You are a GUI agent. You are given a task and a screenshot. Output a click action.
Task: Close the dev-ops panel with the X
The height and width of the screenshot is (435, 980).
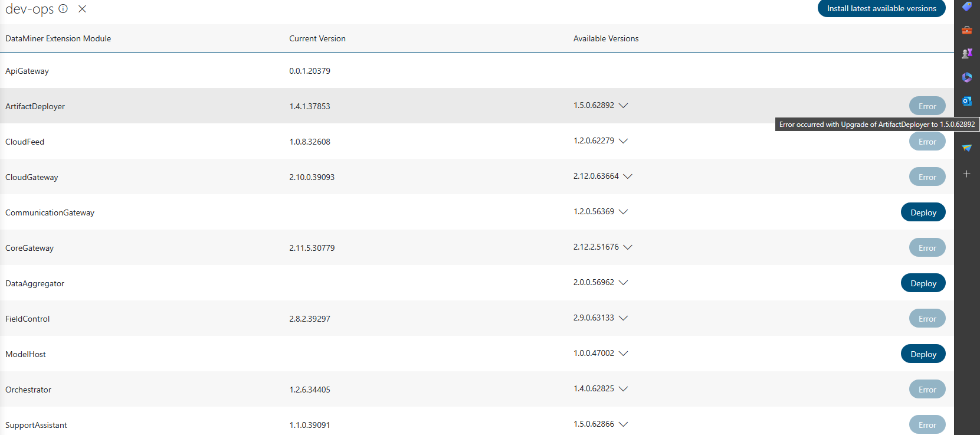pyautogui.click(x=83, y=9)
